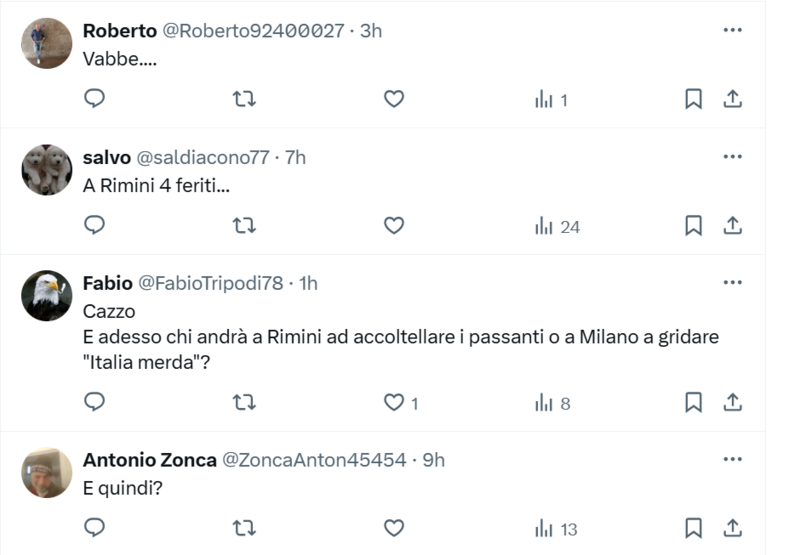
Task: Reply to Roberto's "Vabbe...." tweet
Action: [x=95, y=98]
